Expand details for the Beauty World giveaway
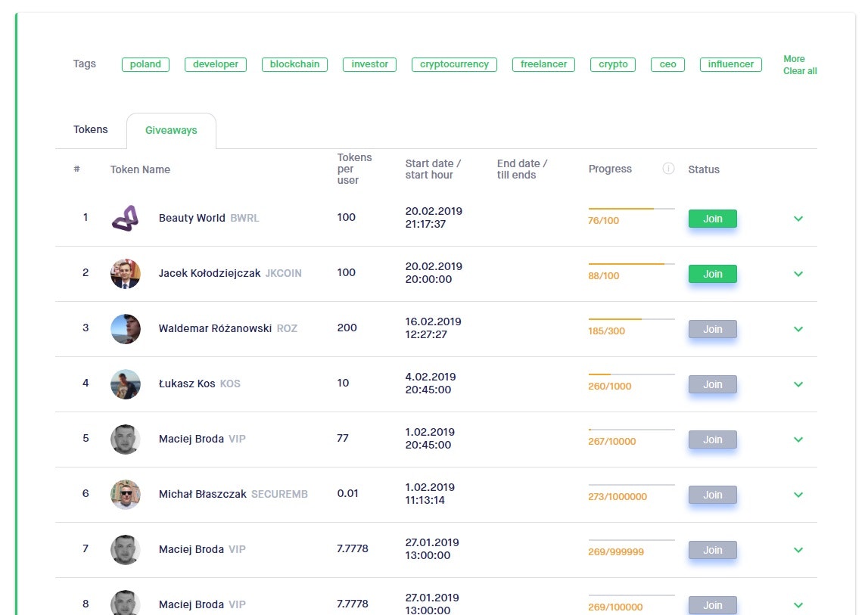 (798, 219)
